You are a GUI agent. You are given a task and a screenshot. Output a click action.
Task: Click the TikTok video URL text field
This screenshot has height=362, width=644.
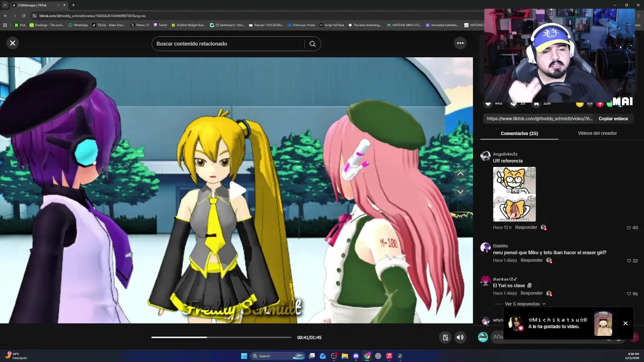tap(539, 119)
